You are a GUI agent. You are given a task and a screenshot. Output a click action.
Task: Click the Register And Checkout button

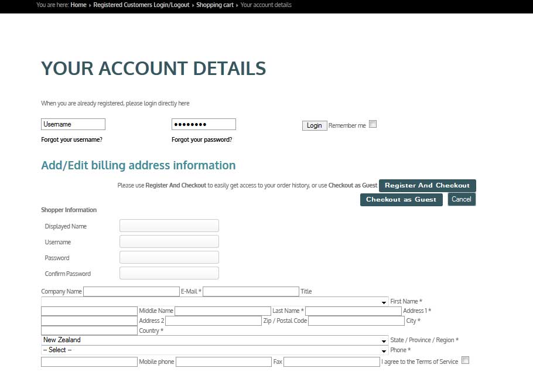click(x=428, y=185)
